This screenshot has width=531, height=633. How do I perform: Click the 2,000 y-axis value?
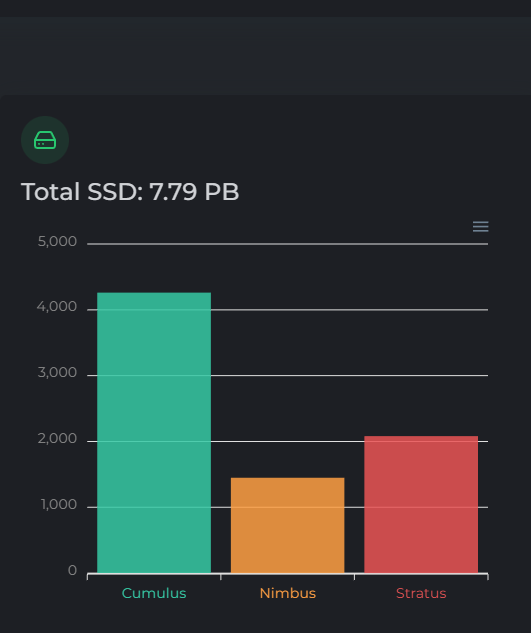coord(57,438)
